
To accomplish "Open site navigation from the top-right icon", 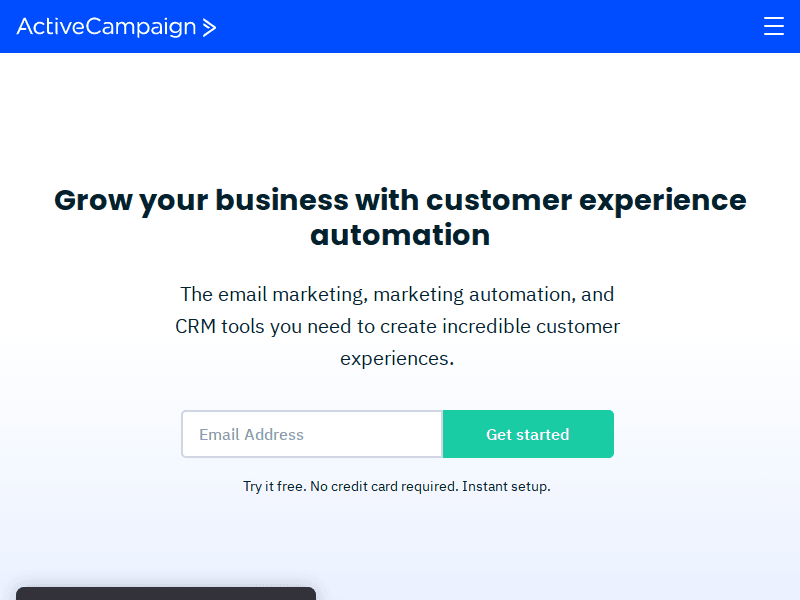I will pyautogui.click(x=774, y=27).
